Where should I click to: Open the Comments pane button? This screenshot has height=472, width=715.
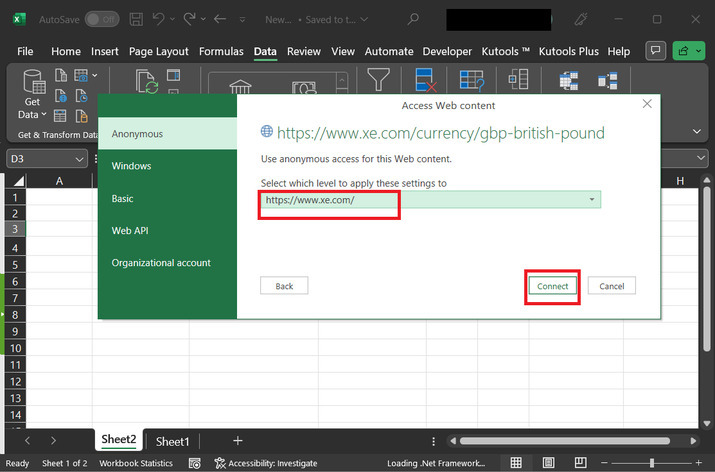[x=656, y=51]
